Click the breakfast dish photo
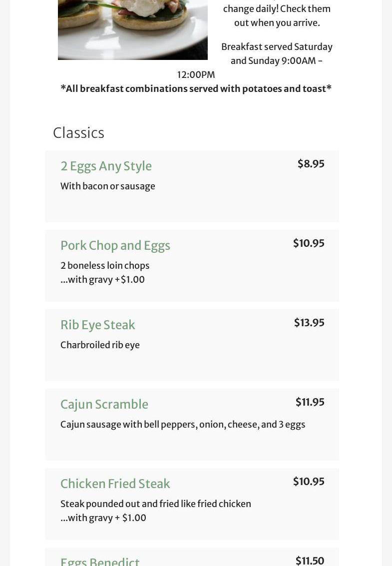The image size is (392, 566). [133, 29]
